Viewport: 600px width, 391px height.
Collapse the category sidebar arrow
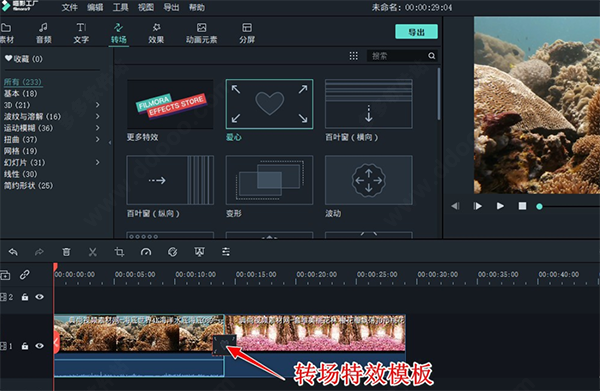point(110,142)
